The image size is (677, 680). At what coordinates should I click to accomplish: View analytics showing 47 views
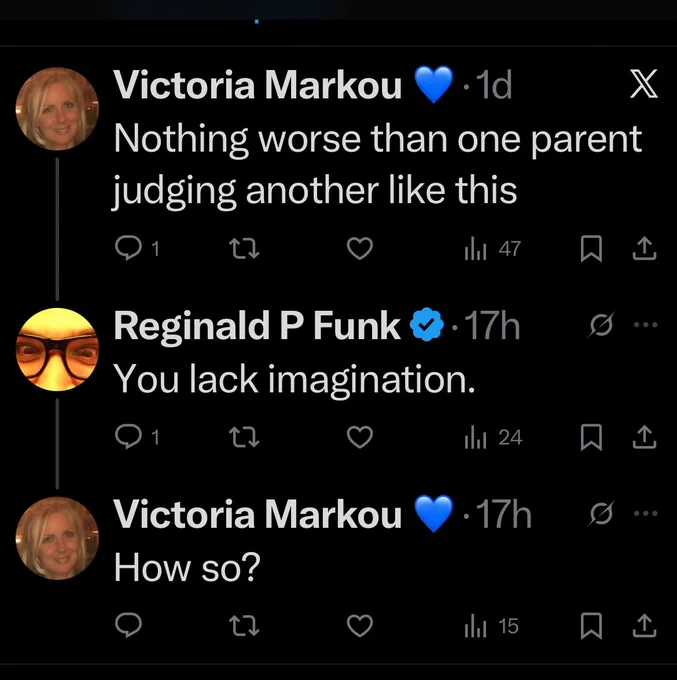492,249
